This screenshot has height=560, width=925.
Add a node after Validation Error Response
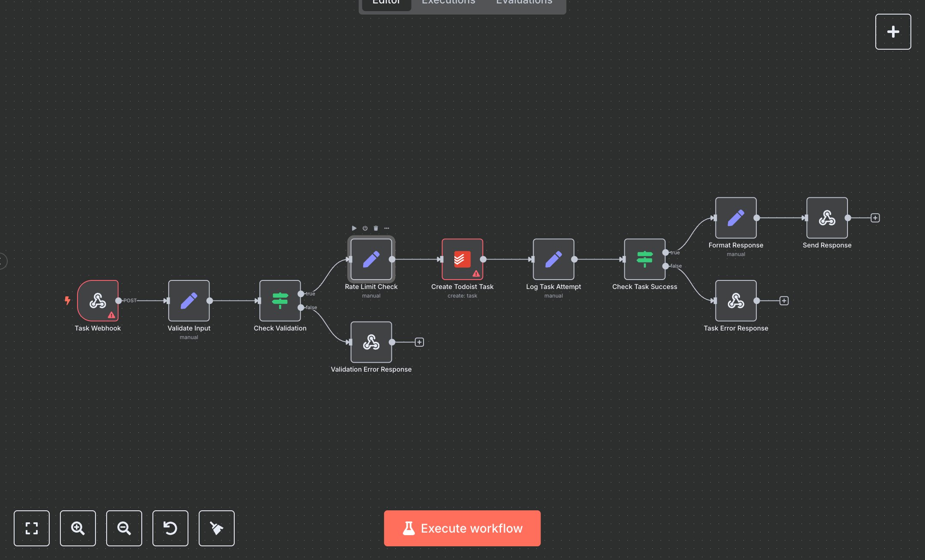(x=419, y=342)
